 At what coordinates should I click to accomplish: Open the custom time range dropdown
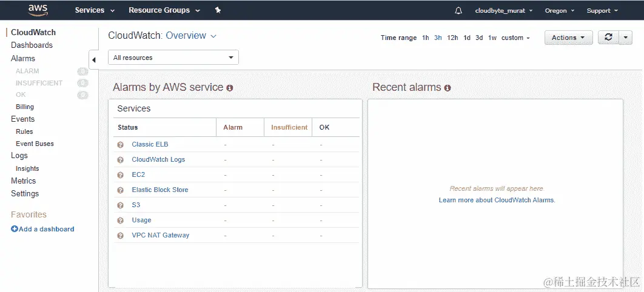coord(515,38)
